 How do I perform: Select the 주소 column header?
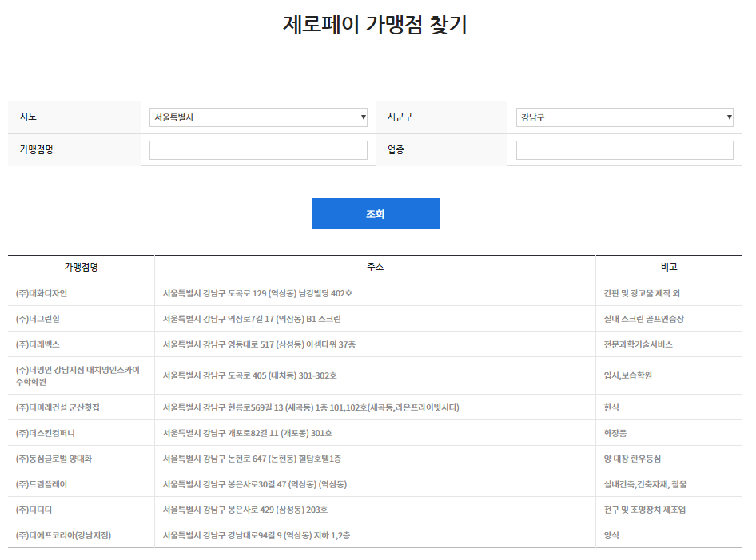pos(375,267)
